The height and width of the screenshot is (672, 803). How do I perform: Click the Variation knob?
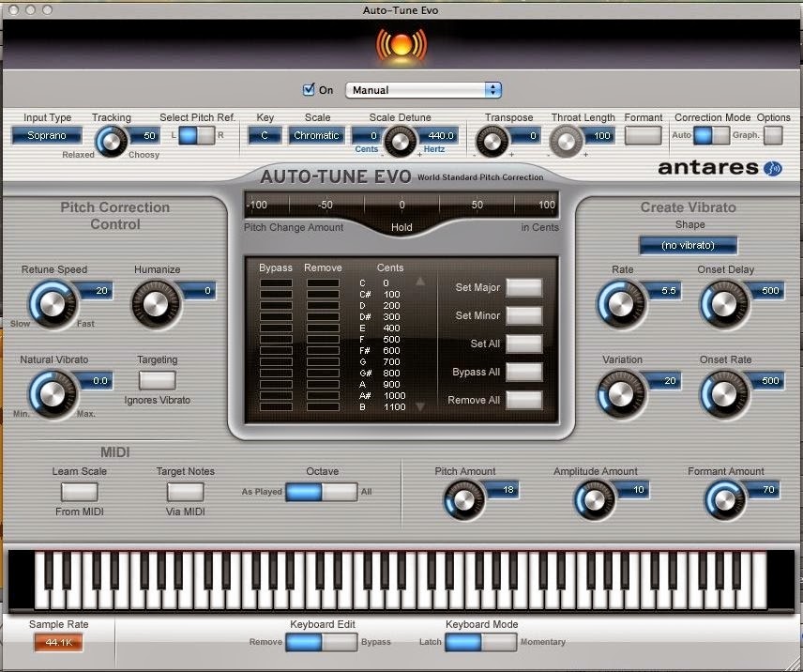click(621, 394)
